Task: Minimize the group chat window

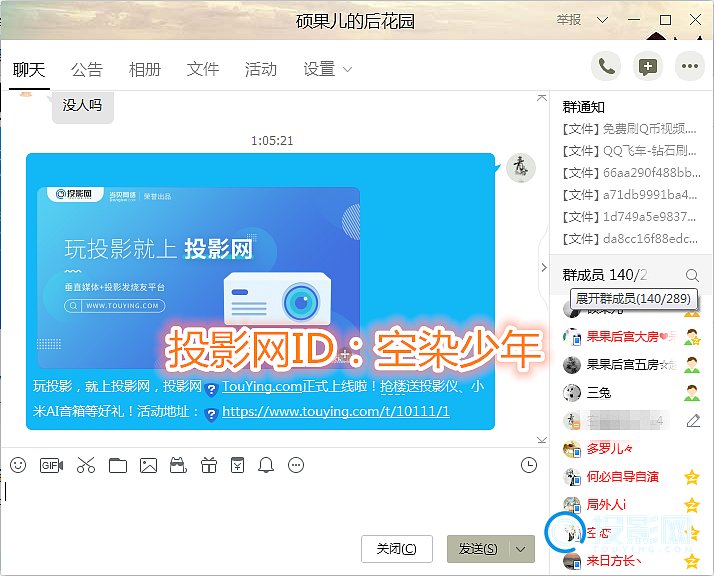Action: click(633, 20)
